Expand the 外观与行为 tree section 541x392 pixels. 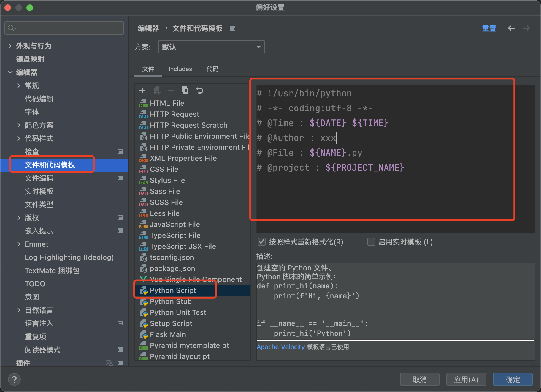point(10,46)
